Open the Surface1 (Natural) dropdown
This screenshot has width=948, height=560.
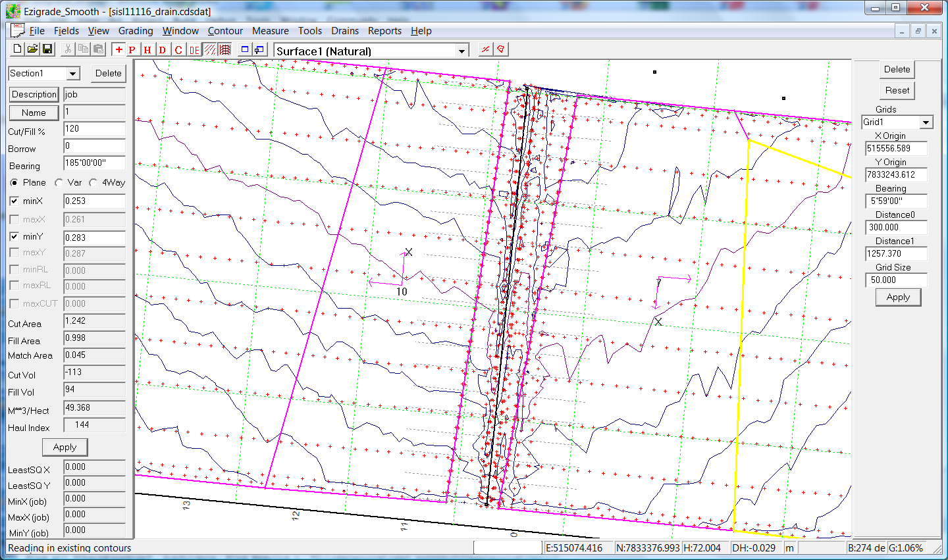[462, 51]
